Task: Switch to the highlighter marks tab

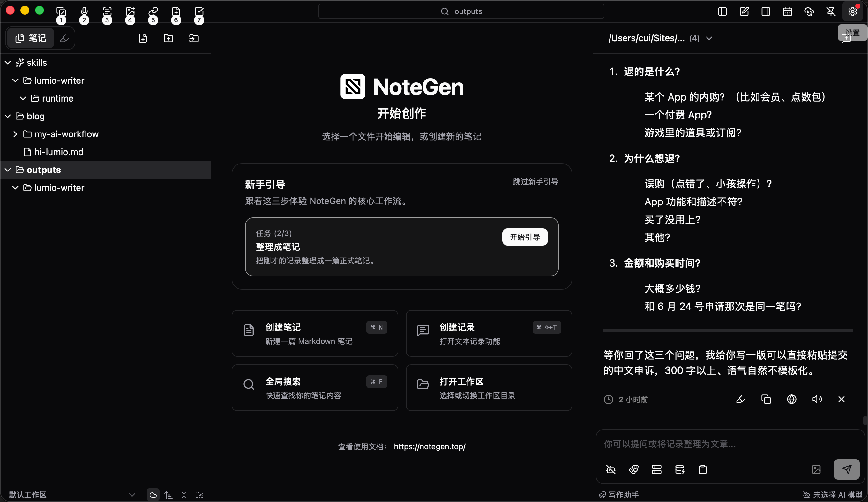Action: (64, 38)
